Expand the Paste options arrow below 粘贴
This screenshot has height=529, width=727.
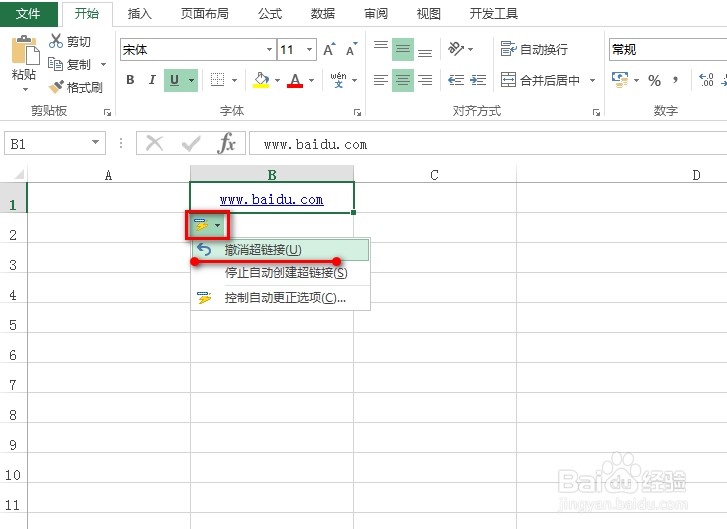(25, 89)
